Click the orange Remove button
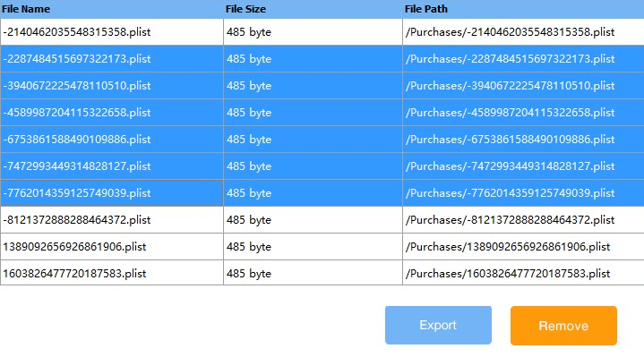Screen dimensions: 644x357 point(563,326)
